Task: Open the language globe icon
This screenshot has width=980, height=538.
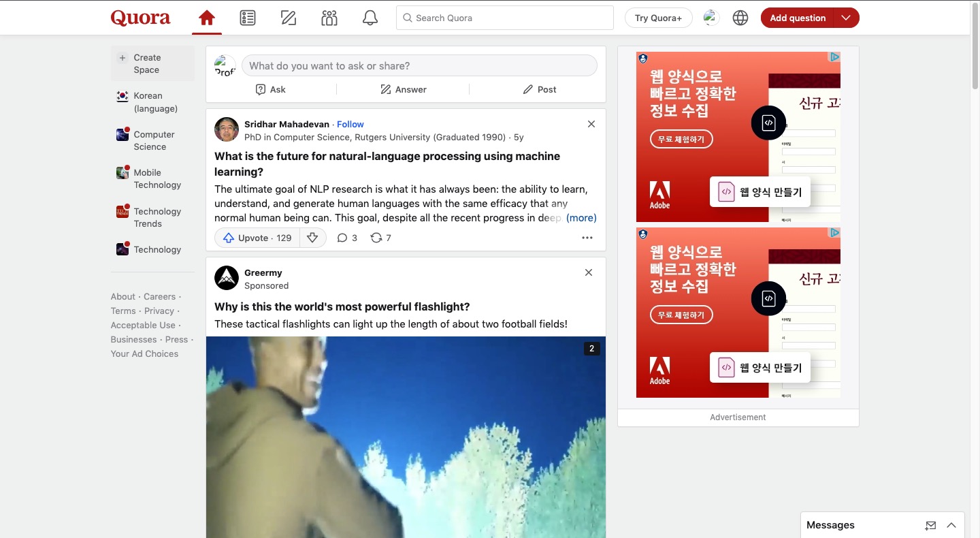Action: 740,18
